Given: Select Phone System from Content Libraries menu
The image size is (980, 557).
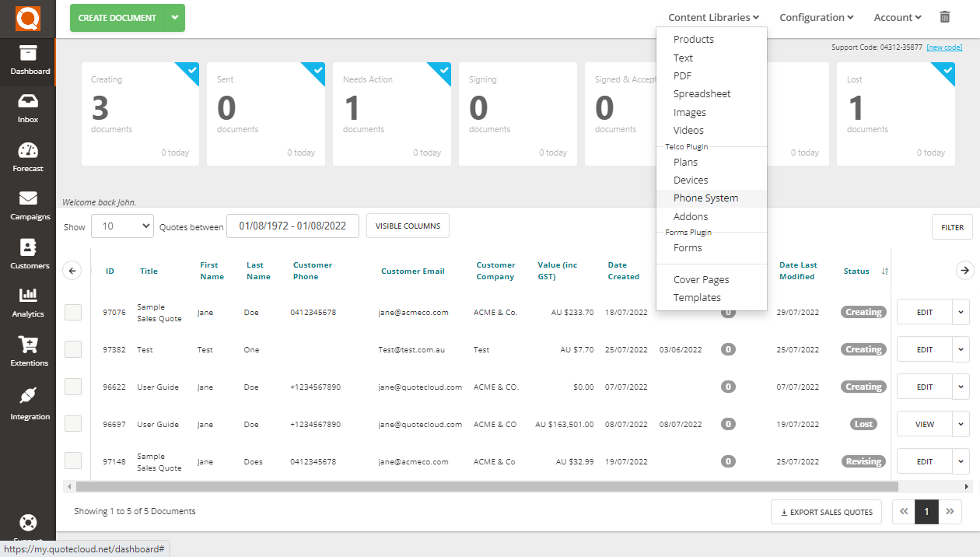Looking at the screenshot, I should 705,198.
